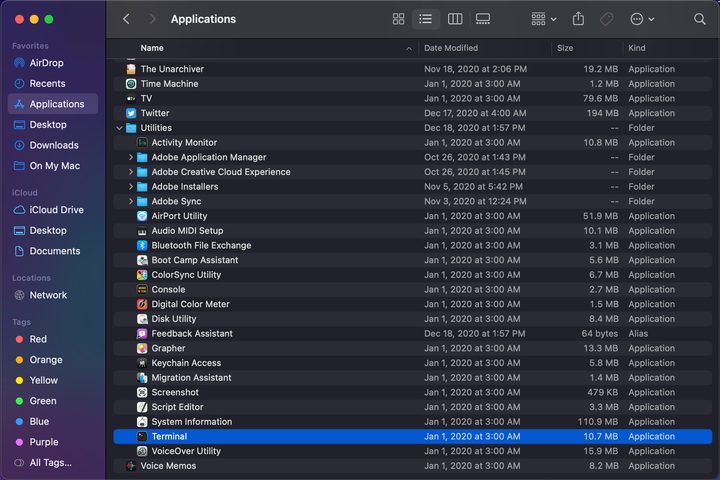This screenshot has width=720, height=480.
Task: Select the Digital Color Meter icon
Action: coord(142,305)
